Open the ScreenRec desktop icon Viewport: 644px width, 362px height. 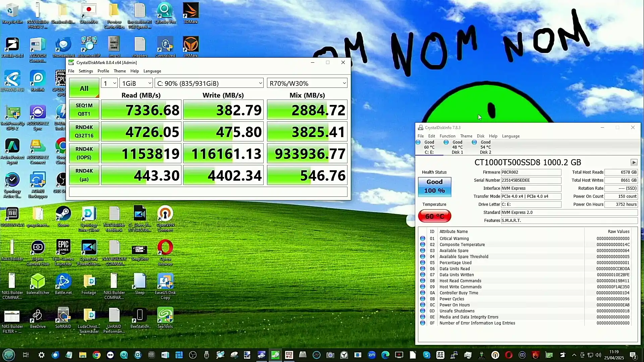pyautogui.click(x=89, y=13)
